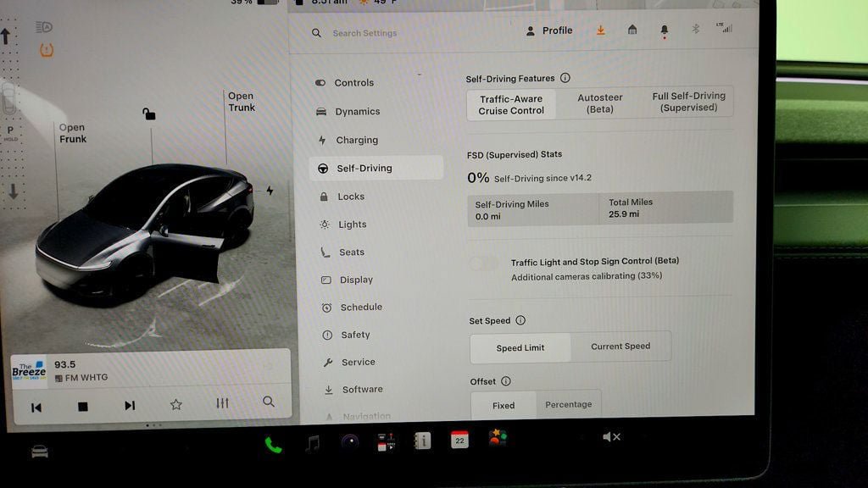Image resolution: width=868 pixels, height=488 pixels.
Task: Open charge port via lightning bolt icon
Action: pos(270,191)
